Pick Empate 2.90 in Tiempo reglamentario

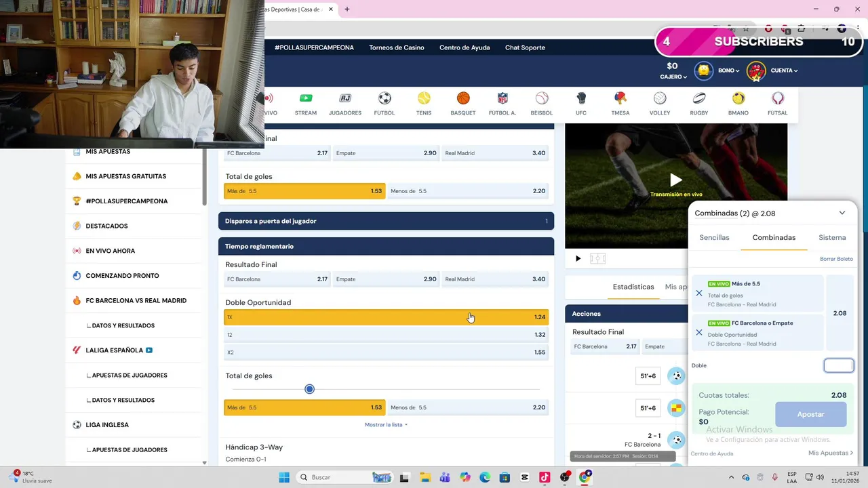click(x=386, y=279)
